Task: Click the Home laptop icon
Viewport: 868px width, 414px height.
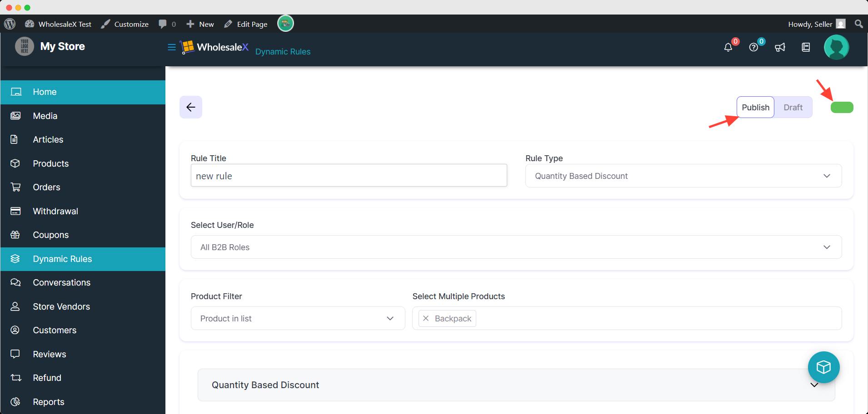Action: coord(16,92)
